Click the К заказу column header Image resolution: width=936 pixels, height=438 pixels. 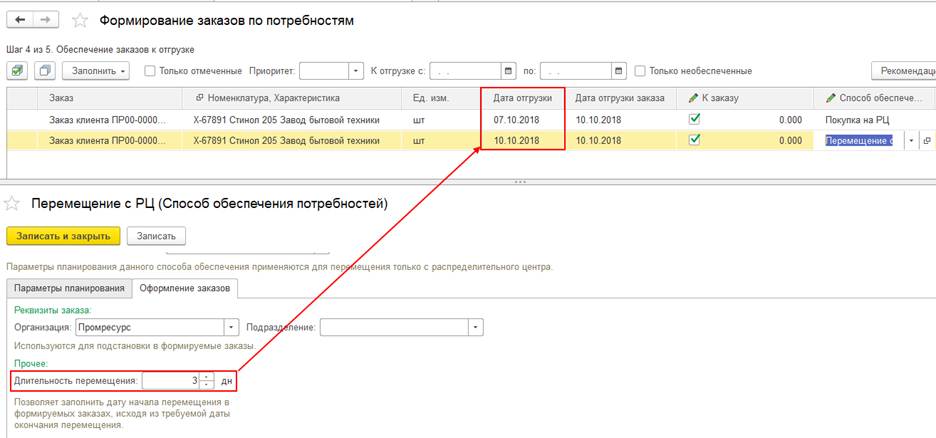[x=747, y=98]
